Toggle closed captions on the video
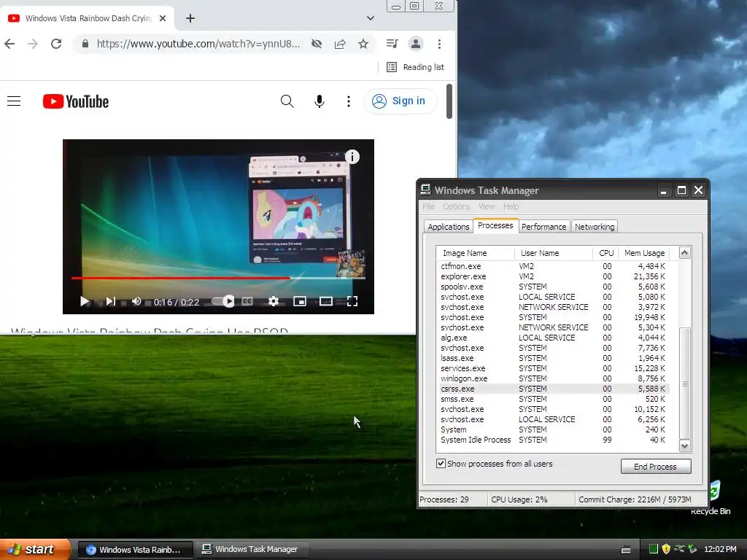Viewport: 747px width, 560px height. (247, 301)
